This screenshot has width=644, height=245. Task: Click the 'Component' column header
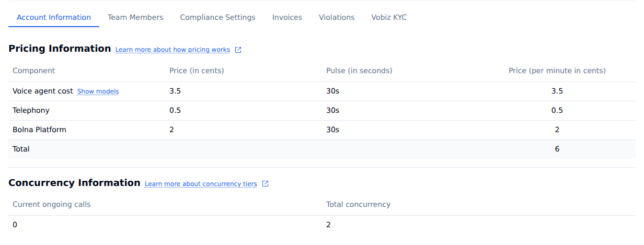coord(33,71)
